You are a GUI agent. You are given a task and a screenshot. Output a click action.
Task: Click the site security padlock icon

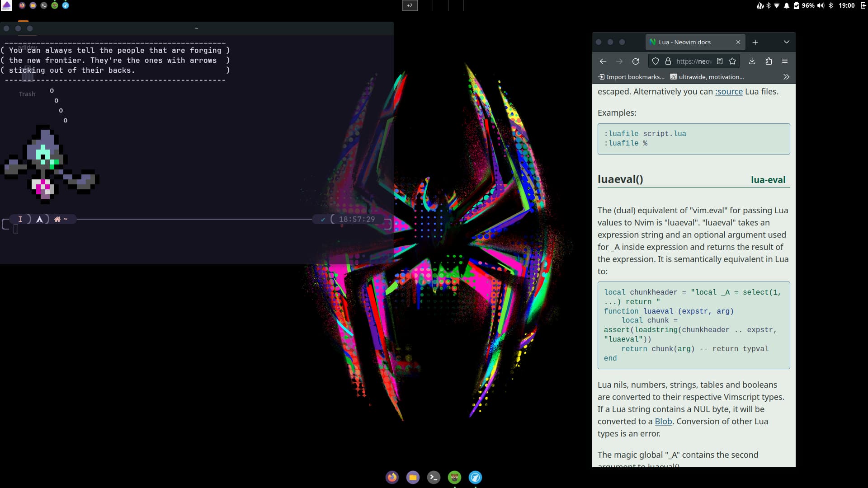tap(668, 61)
